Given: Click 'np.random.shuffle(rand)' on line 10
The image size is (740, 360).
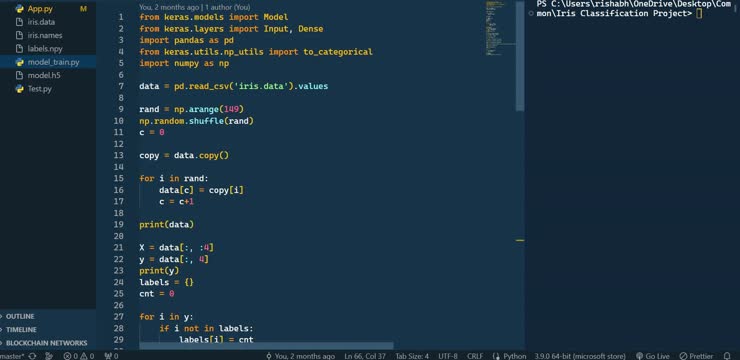Looking at the screenshot, I should coord(197,121).
